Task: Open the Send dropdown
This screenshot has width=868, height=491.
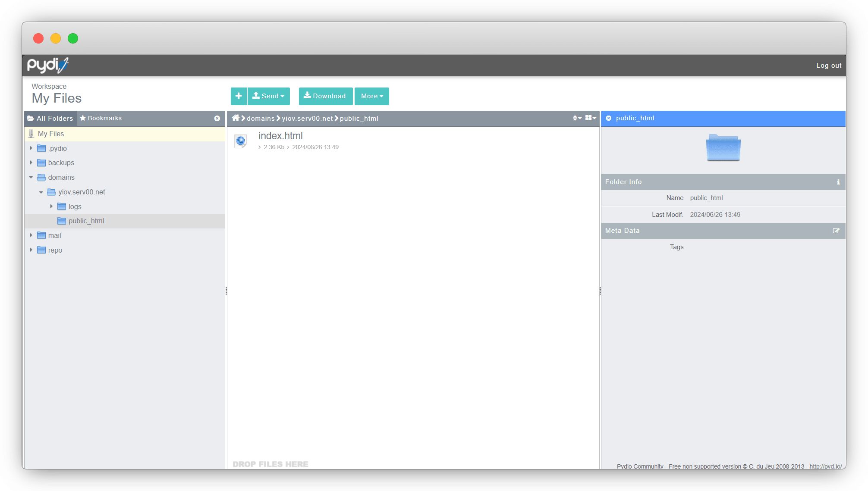Action: click(268, 96)
